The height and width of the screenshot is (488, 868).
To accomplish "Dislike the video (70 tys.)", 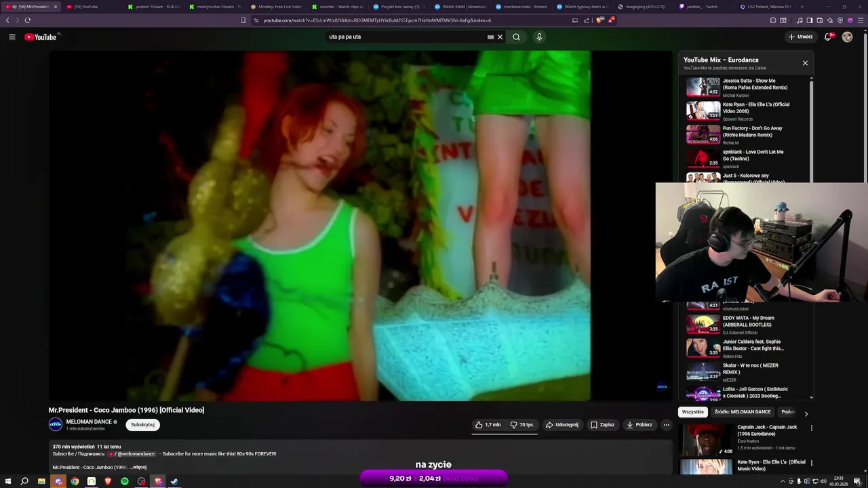I will [522, 425].
